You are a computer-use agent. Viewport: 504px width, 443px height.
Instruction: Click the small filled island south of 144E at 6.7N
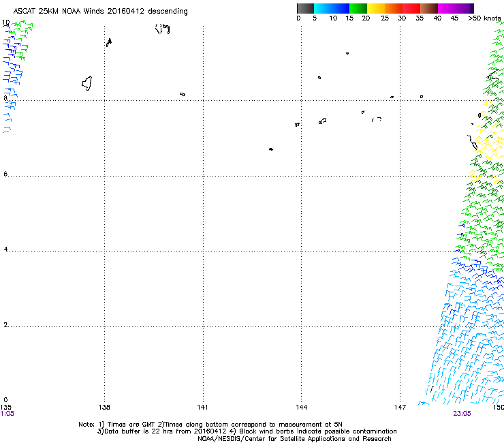pyautogui.click(x=271, y=149)
